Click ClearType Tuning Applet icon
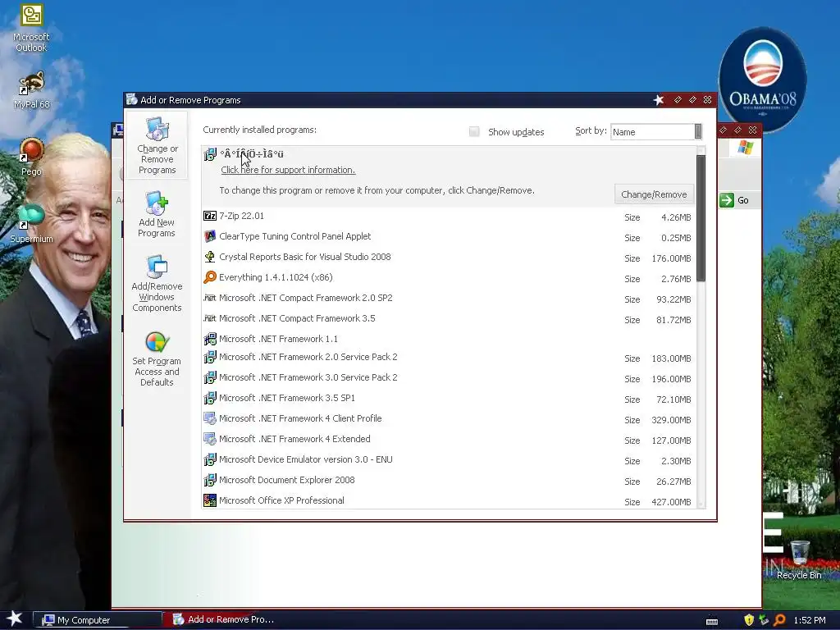The width and height of the screenshot is (840, 630). coord(210,236)
